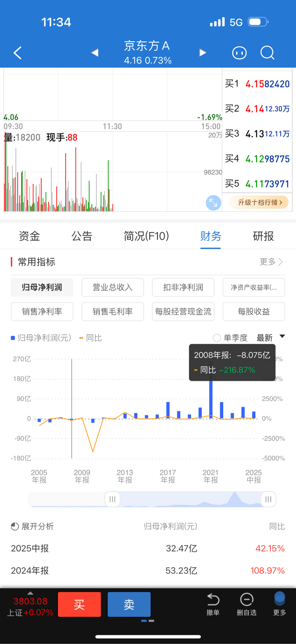Screen dimensions: 296x644
Task: Go to previous stock with left triangle
Action: 95,52
